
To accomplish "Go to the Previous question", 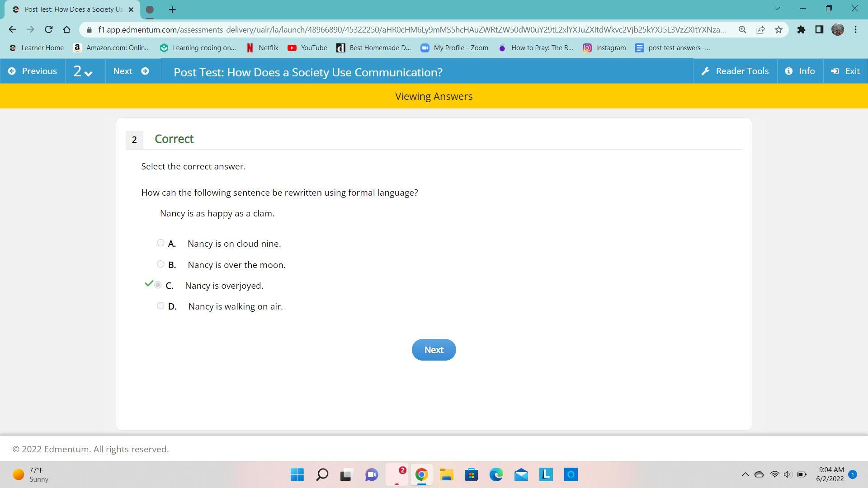I will (33, 71).
